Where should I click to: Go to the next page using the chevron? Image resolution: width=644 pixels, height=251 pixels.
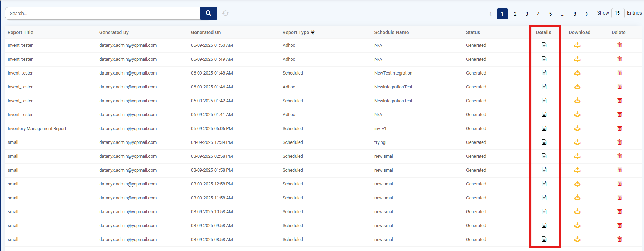(x=587, y=14)
